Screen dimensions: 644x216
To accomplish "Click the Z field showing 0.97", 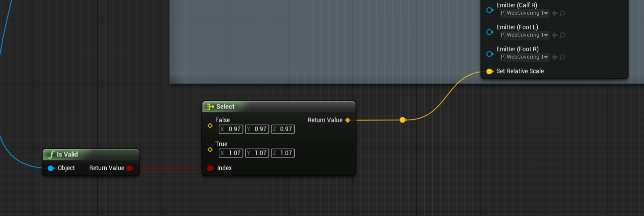I will [283, 129].
